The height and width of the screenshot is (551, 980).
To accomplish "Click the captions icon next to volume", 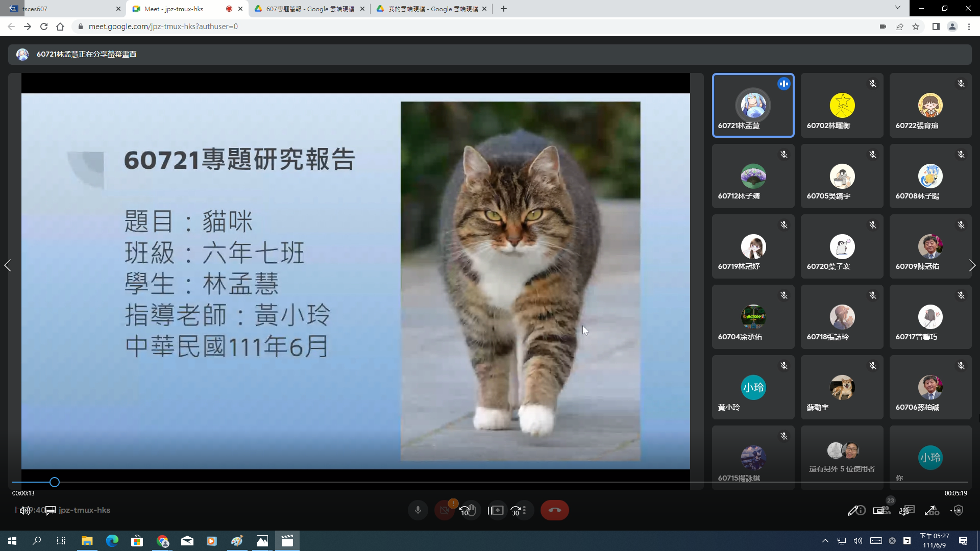I will (50, 510).
